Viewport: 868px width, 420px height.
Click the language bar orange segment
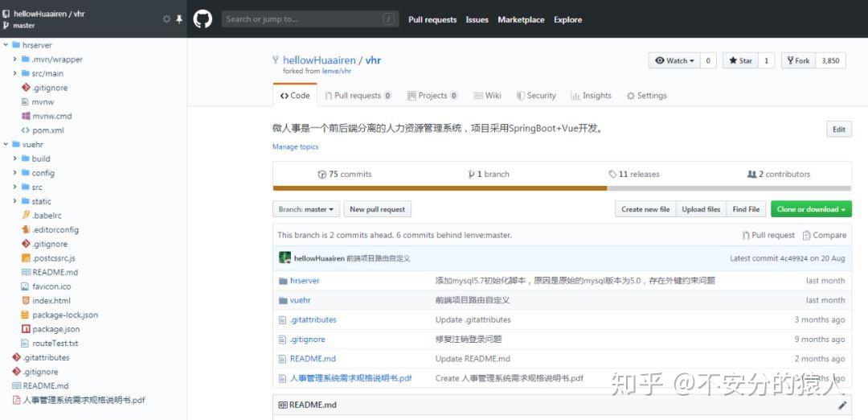coord(440,188)
